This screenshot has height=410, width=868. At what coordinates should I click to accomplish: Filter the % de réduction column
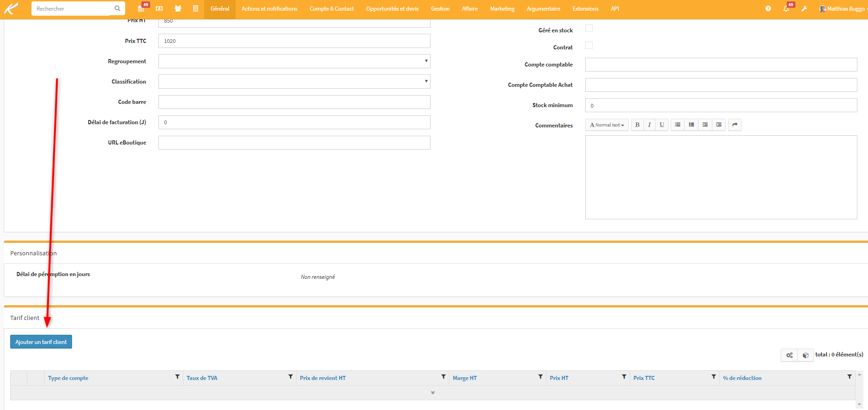pos(850,377)
